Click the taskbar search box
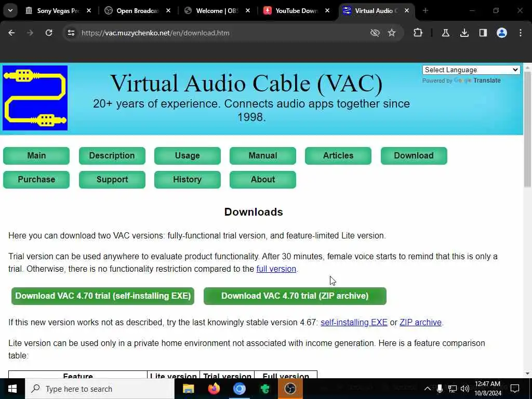 click(100, 389)
